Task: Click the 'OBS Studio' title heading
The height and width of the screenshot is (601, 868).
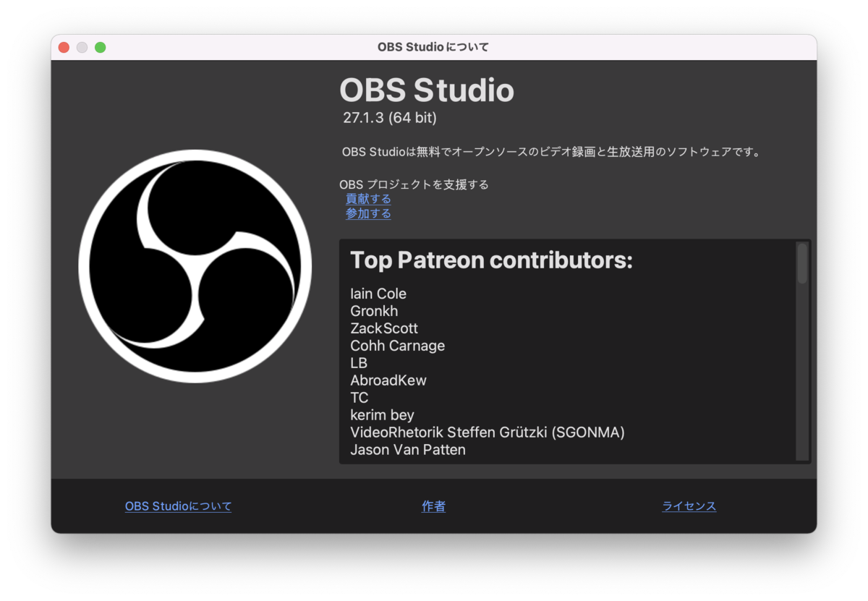Action: pos(427,90)
